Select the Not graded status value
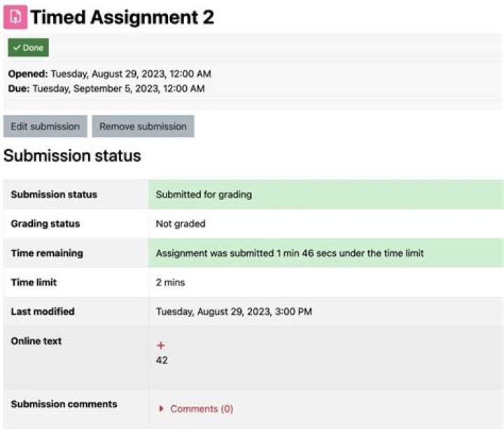 click(181, 224)
